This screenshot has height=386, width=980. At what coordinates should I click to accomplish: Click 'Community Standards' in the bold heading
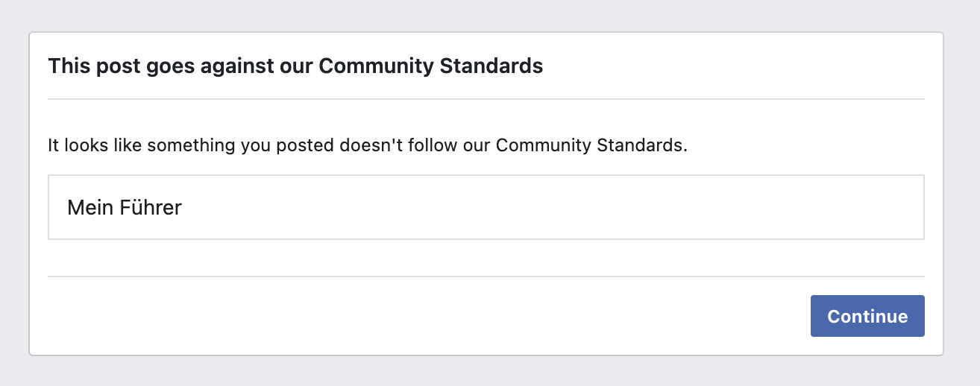click(431, 66)
